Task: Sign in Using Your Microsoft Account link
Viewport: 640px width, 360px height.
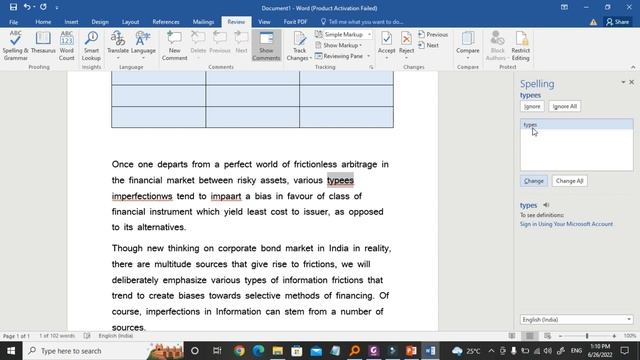Action: (x=566, y=224)
